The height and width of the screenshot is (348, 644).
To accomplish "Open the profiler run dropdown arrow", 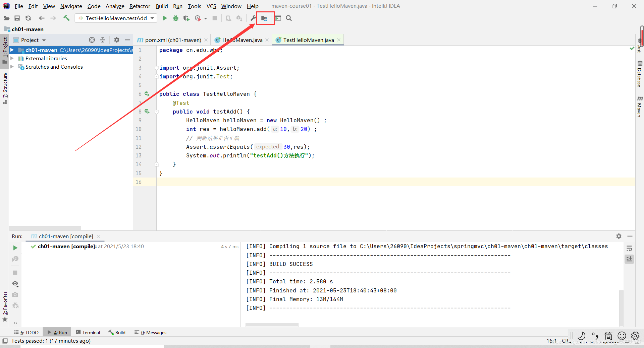I will click(x=206, y=18).
